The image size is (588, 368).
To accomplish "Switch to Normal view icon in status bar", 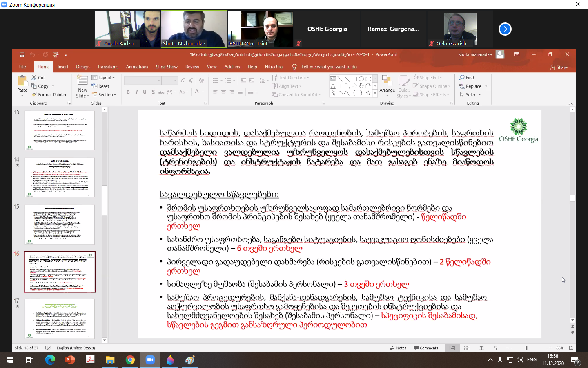I will pos(452,348).
